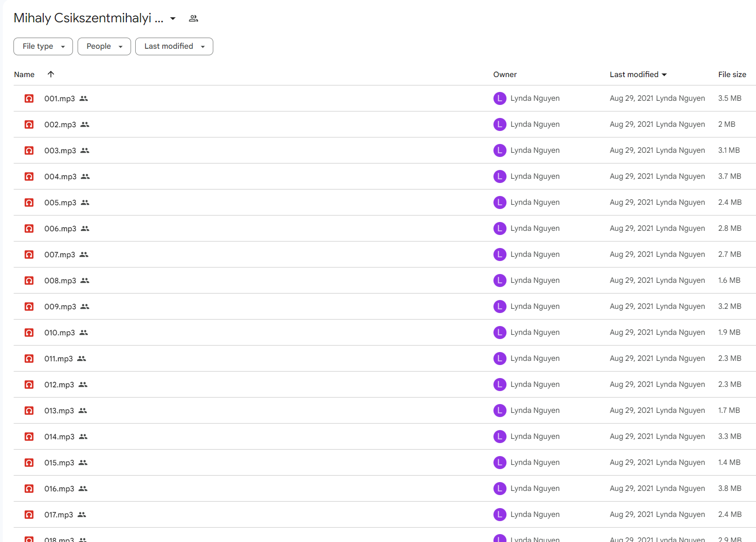Click the shared icon beside 003.mp3
The image size is (756, 542).
[x=85, y=150]
